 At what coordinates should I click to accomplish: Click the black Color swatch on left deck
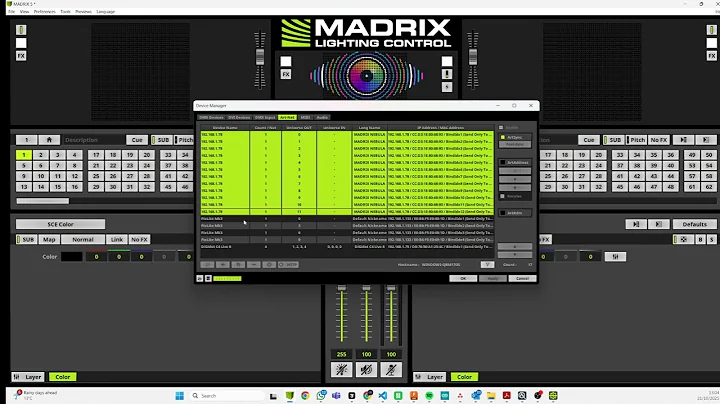click(x=72, y=257)
